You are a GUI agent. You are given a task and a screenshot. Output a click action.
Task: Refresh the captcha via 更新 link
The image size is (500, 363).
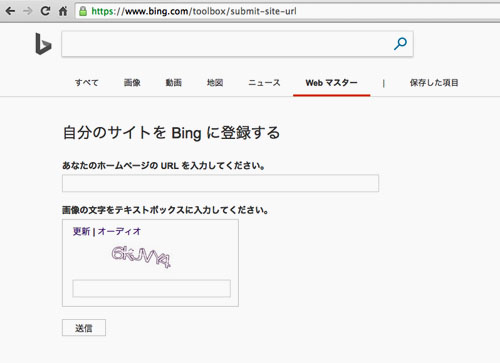coord(82,231)
